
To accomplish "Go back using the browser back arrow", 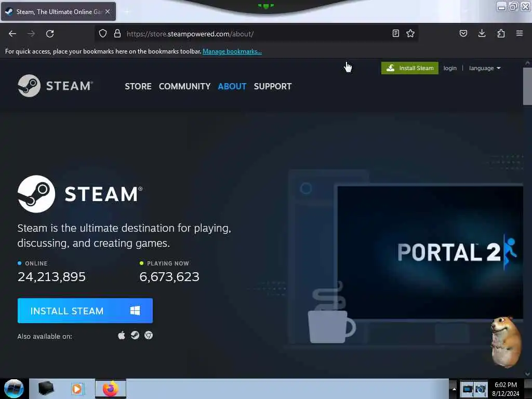I will tap(12, 34).
